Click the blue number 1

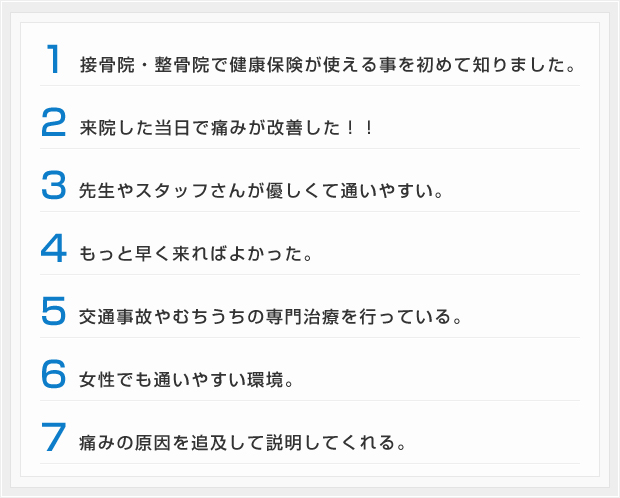(x=53, y=59)
